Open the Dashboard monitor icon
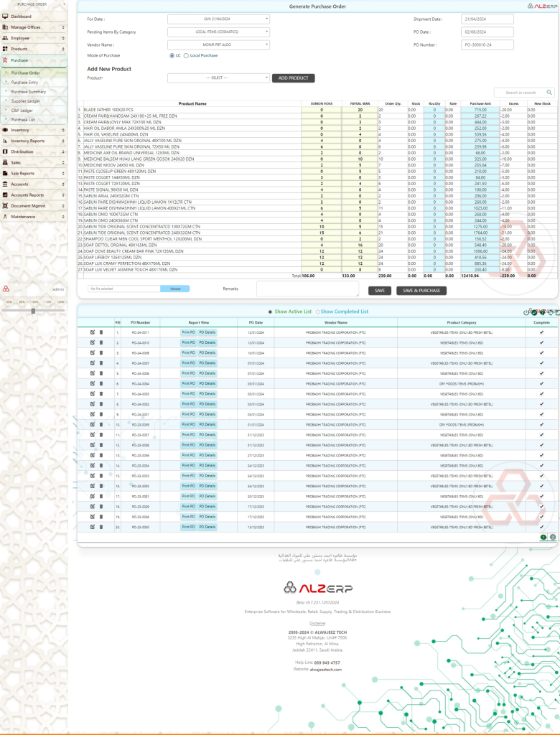 pyautogui.click(x=5, y=17)
